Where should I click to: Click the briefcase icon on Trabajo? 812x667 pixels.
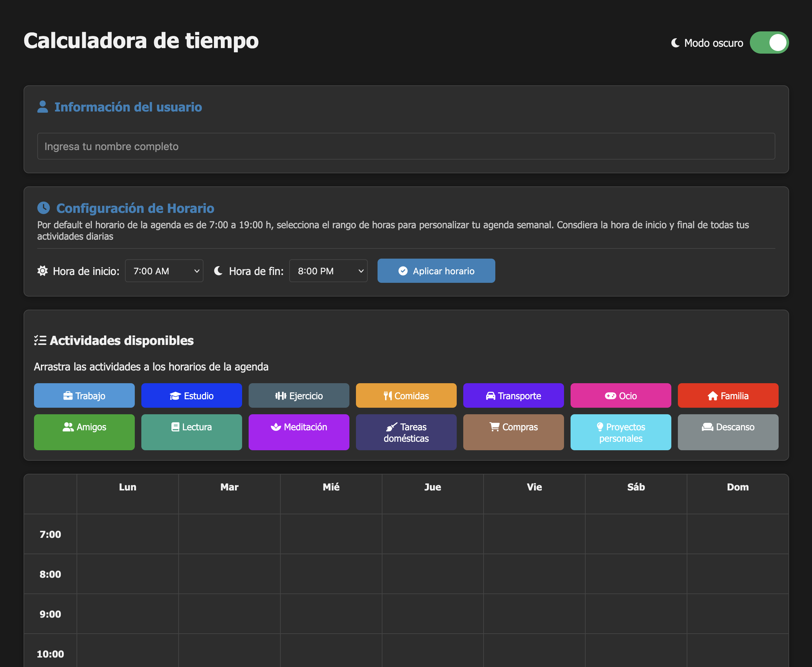click(68, 396)
